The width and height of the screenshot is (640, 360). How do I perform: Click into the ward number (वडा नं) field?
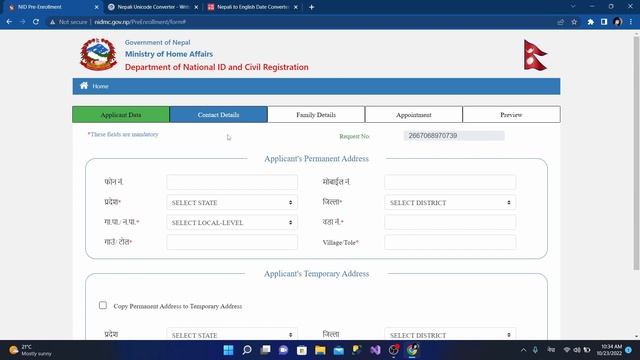450,222
